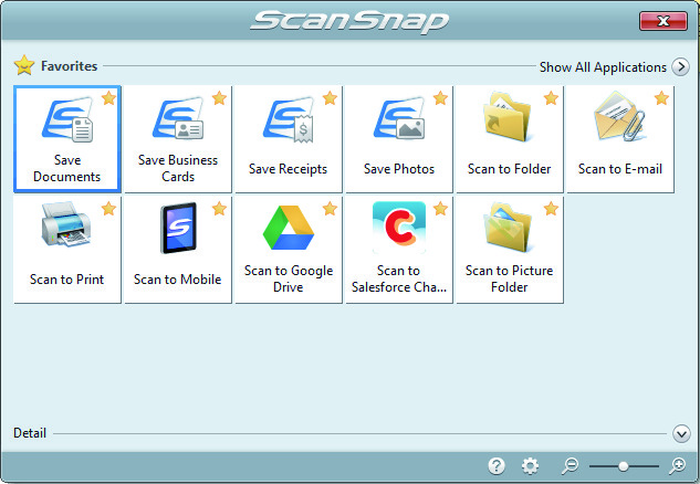Viewport: 700px width, 484px height.
Task: Toggle the star on Scan to Picture Folder
Action: coord(551,208)
